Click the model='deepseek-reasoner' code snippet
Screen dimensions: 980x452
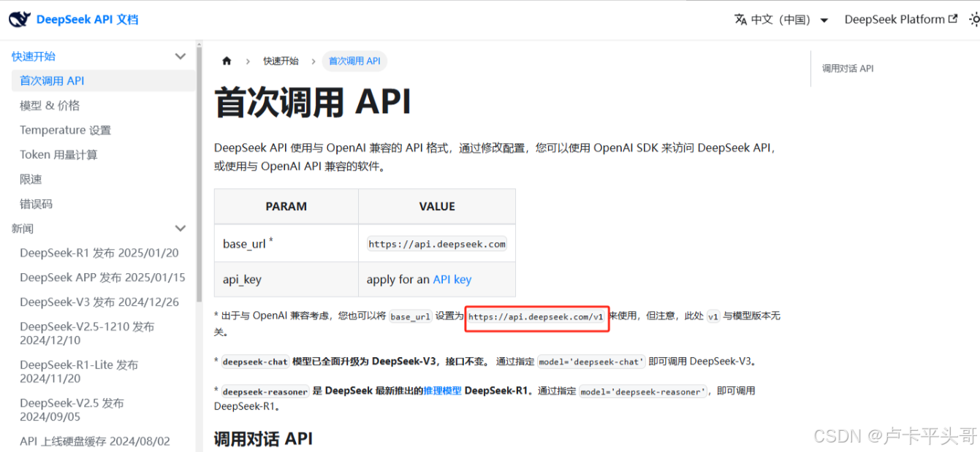click(x=644, y=391)
